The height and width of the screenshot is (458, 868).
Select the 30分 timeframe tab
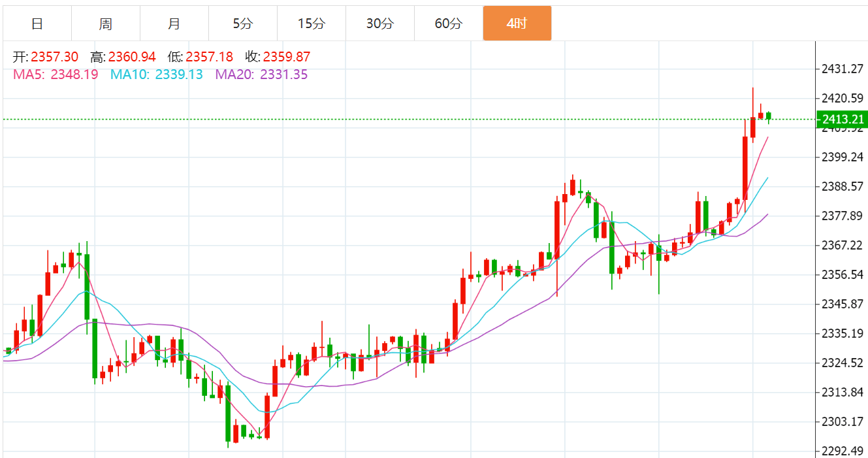380,24
